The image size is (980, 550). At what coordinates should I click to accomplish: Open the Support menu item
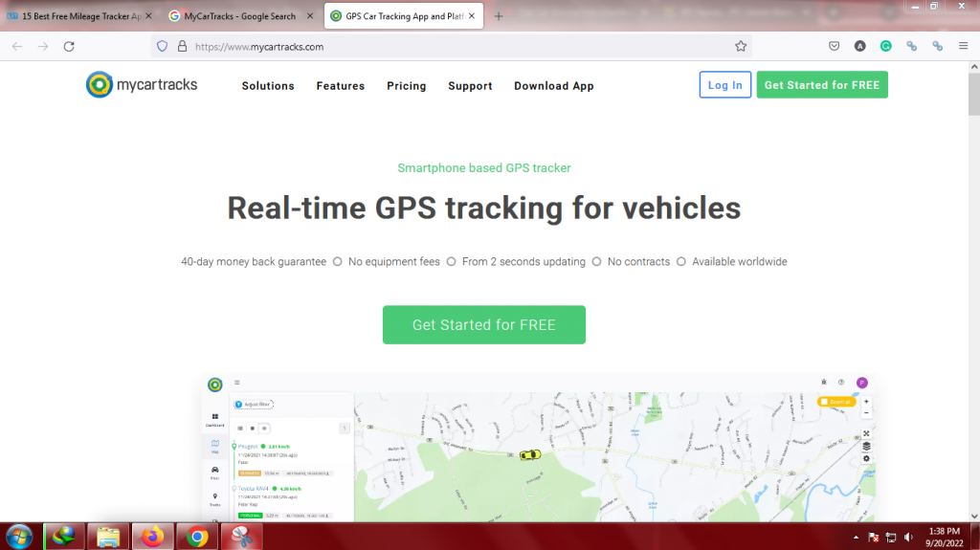point(470,86)
